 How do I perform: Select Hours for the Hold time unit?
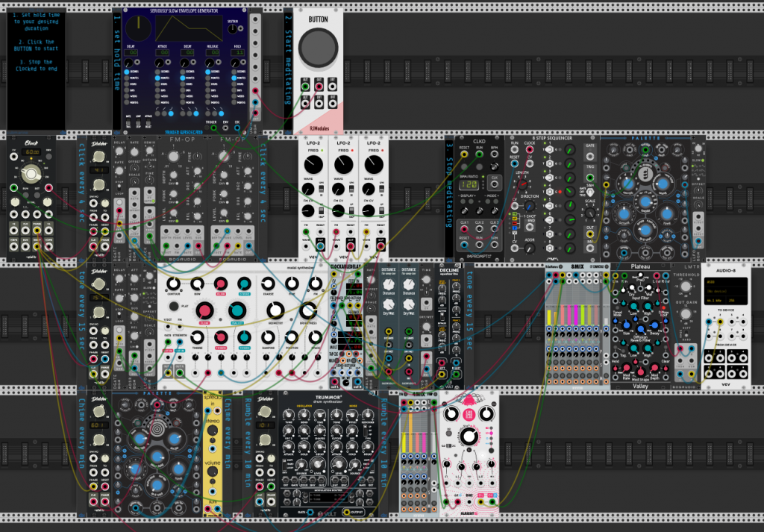click(x=235, y=84)
